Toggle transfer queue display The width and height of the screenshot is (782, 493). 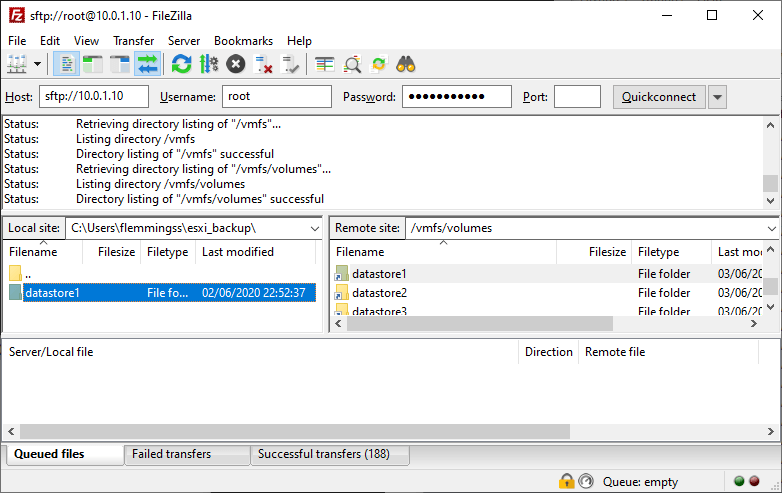point(147,64)
